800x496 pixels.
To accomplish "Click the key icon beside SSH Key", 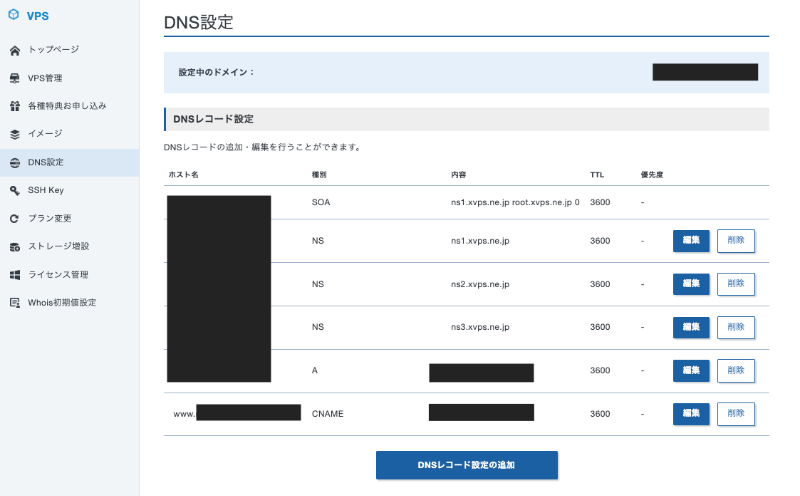I will [14, 190].
